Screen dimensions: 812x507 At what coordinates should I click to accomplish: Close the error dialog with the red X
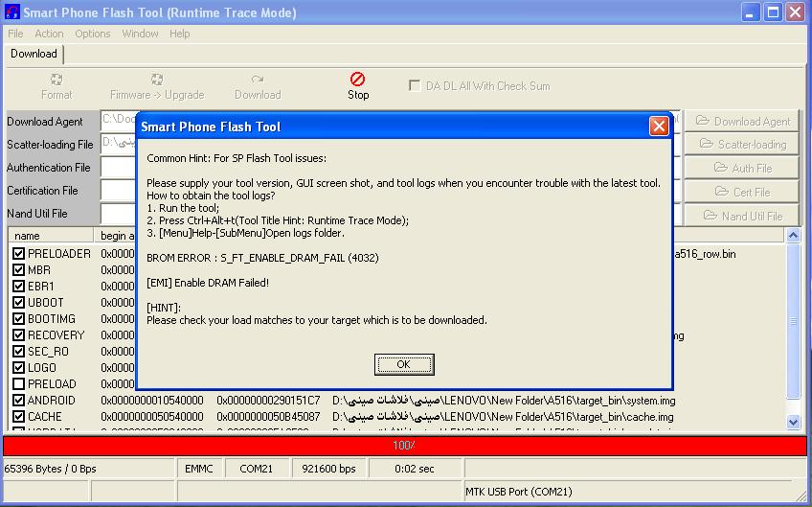tap(659, 126)
